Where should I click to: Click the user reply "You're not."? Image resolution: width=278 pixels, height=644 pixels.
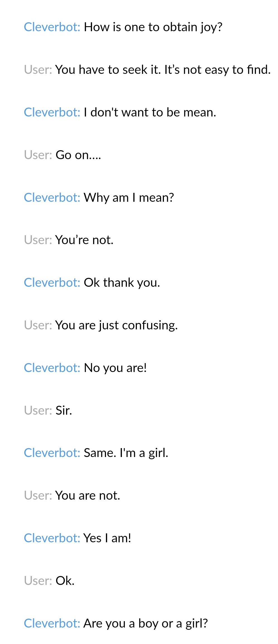(x=84, y=240)
